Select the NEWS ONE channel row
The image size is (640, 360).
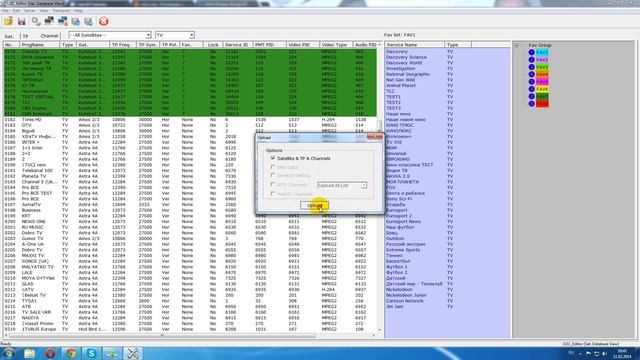click(x=190, y=222)
